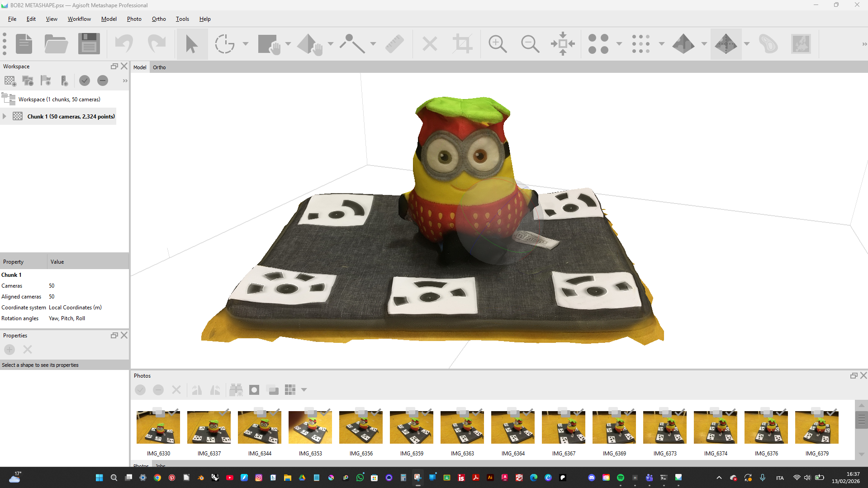Screen dimensions: 868x488
Task: Open the Region resize tool
Action: point(462,43)
